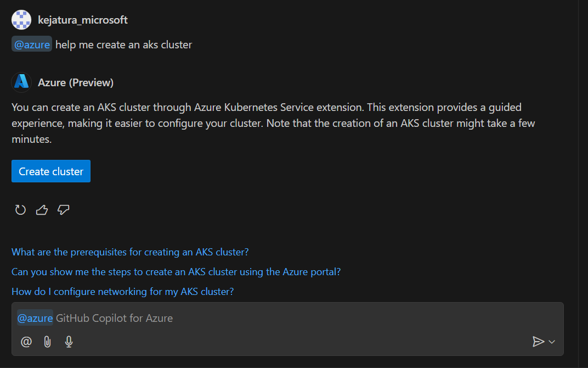Start voice chat with the microphone icon
The width and height of the screenshot is (588, 368).
(69, 342)
